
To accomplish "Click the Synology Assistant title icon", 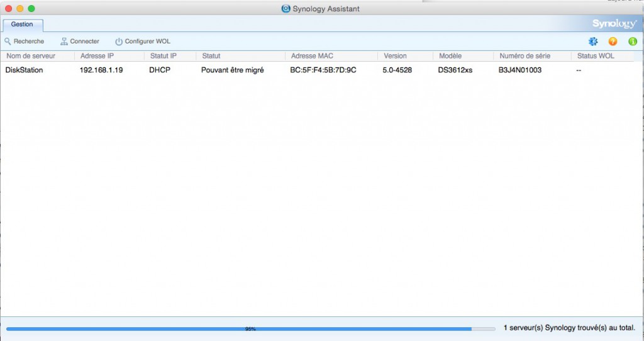I will tap(286, 9).
